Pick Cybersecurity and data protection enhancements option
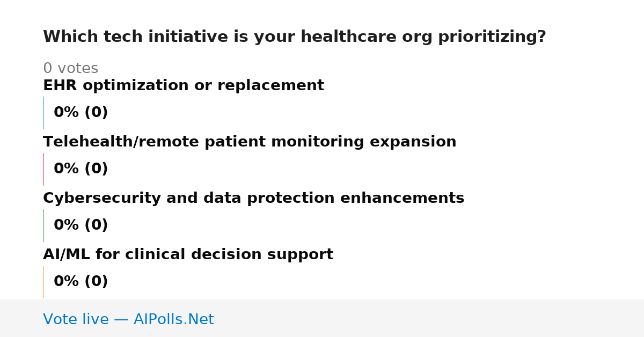 [253, 199]
